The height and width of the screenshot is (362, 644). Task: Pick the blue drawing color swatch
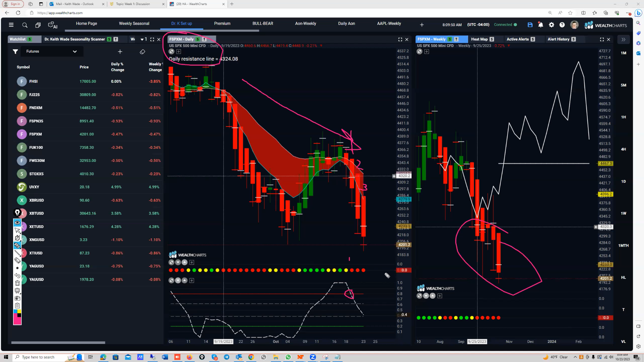15,312
